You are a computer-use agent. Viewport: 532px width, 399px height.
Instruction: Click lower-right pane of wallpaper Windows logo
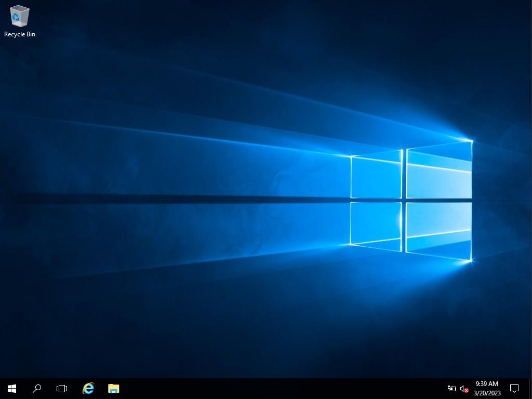(x=439, y=229)
